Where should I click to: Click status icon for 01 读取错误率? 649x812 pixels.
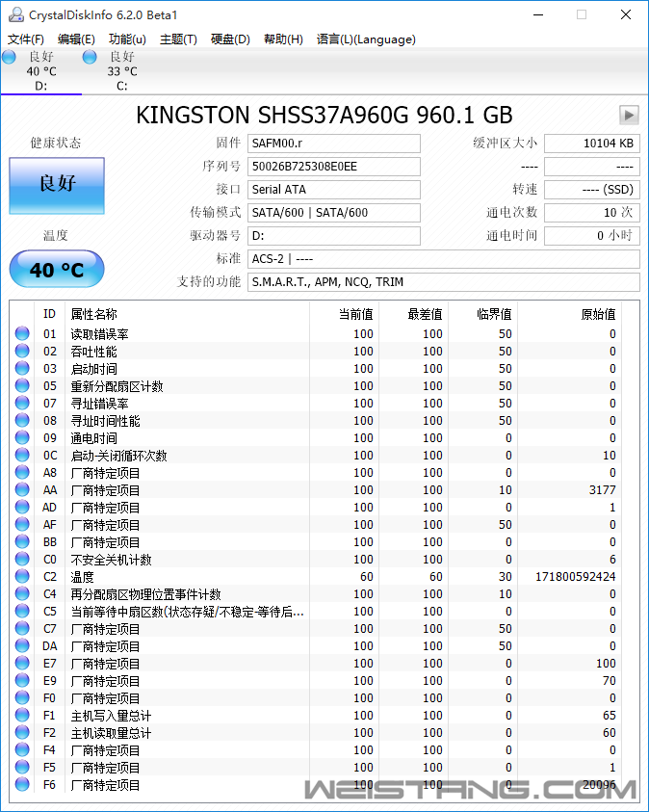coord(22,333)
